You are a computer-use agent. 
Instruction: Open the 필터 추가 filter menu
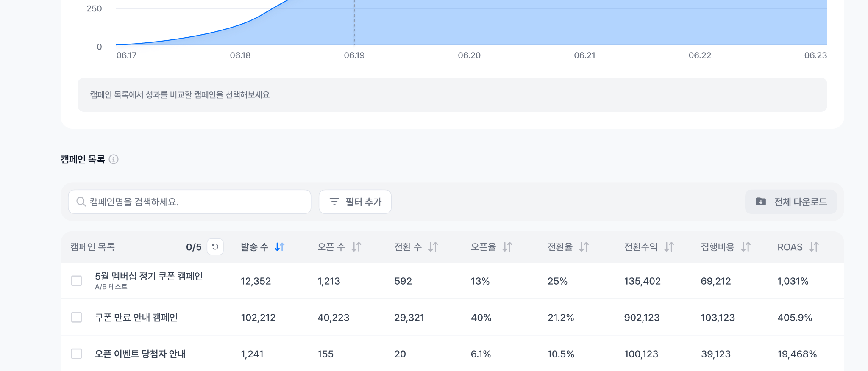(355, 202)
